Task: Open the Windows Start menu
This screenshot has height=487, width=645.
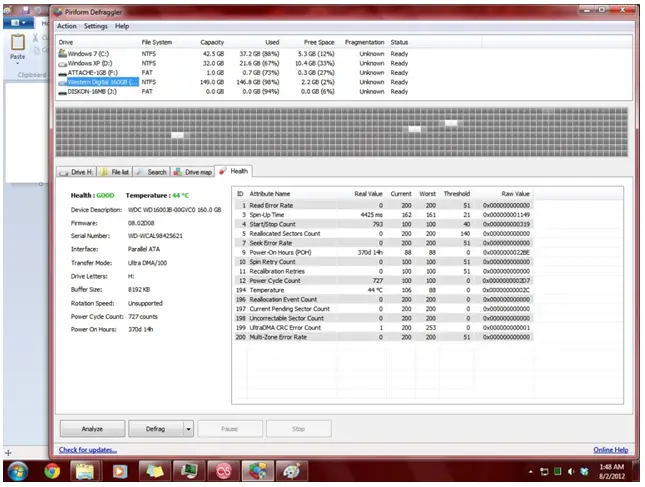Action: [18, 471]
